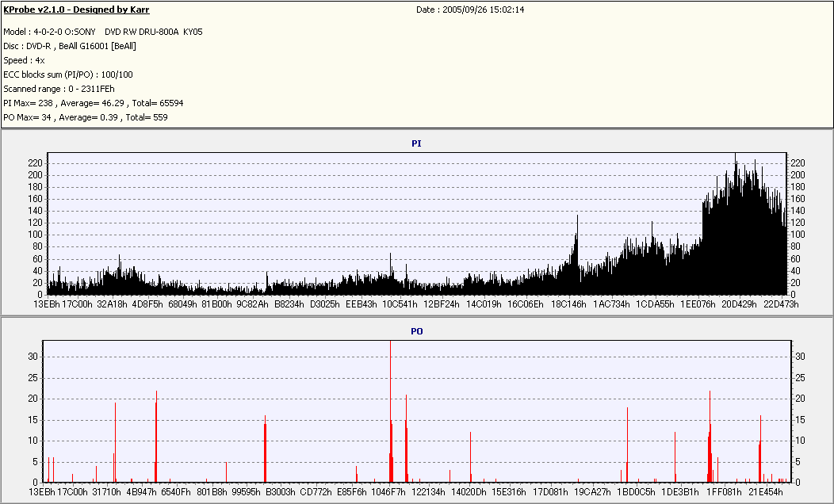The height and width of the screenshot is (504, 834).
Task: Click PI axis label '12BF24h'
Action: pyautogui.click(x=442, y=304)
